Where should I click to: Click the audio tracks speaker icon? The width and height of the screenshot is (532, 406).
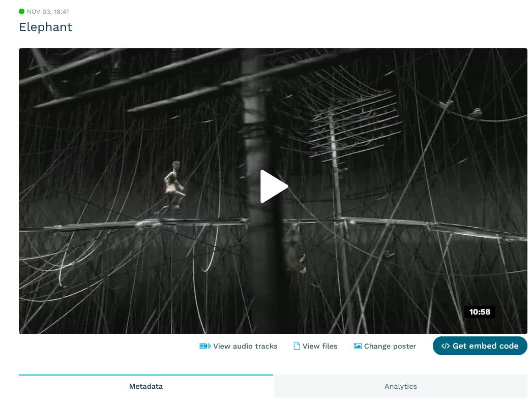[x=204, y=346]
